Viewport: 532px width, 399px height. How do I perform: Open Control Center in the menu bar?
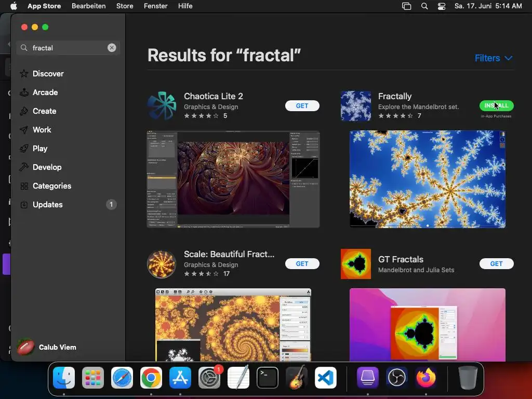(442, 6)
